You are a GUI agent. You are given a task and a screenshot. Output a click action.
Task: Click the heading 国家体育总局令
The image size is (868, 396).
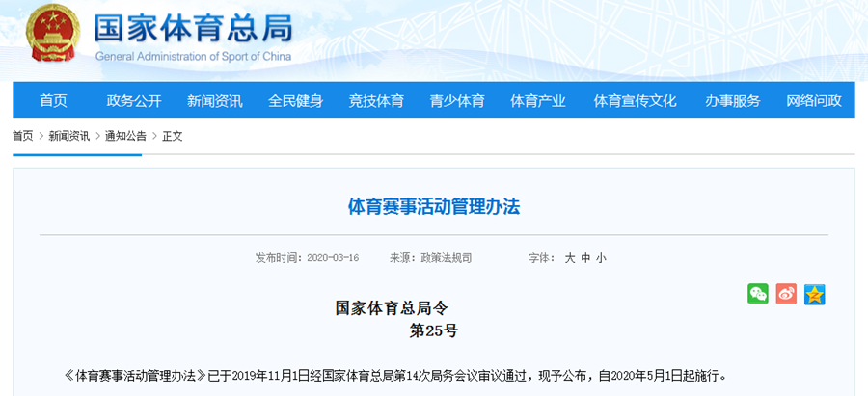(x=393, y=307)
